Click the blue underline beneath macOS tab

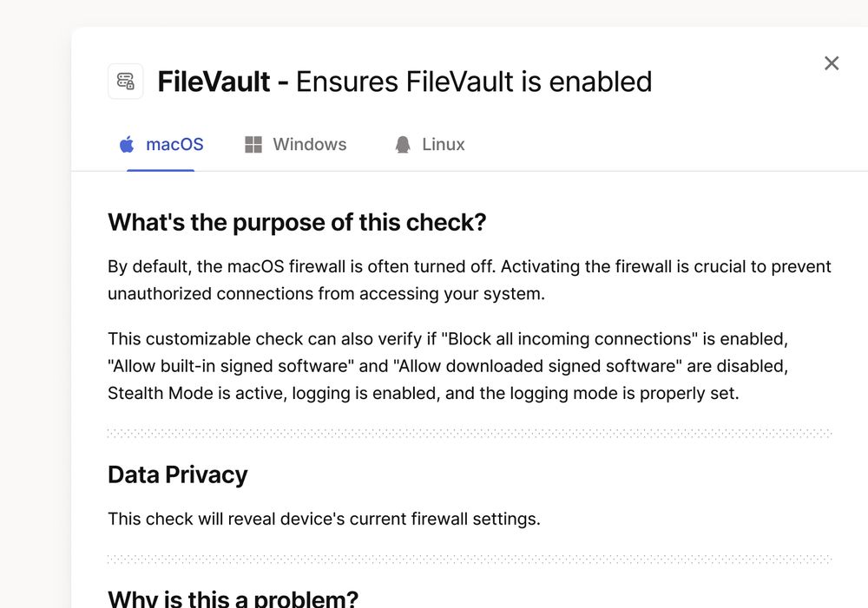point(161,170)
